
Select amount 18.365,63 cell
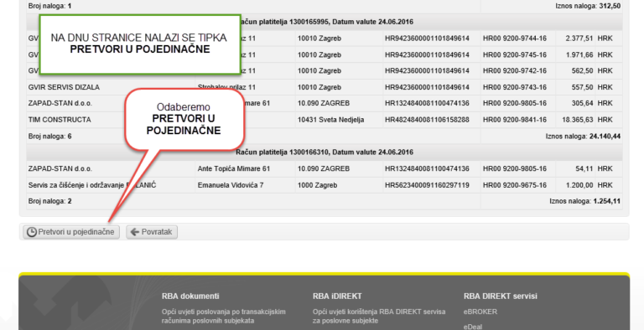[x=578, y=120]
